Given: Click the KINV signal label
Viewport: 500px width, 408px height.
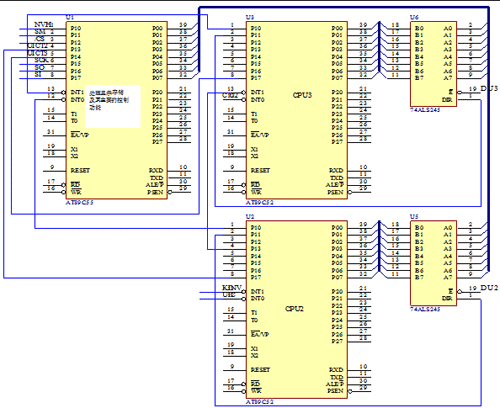Looking at the screenshot, I should (232, 288).
